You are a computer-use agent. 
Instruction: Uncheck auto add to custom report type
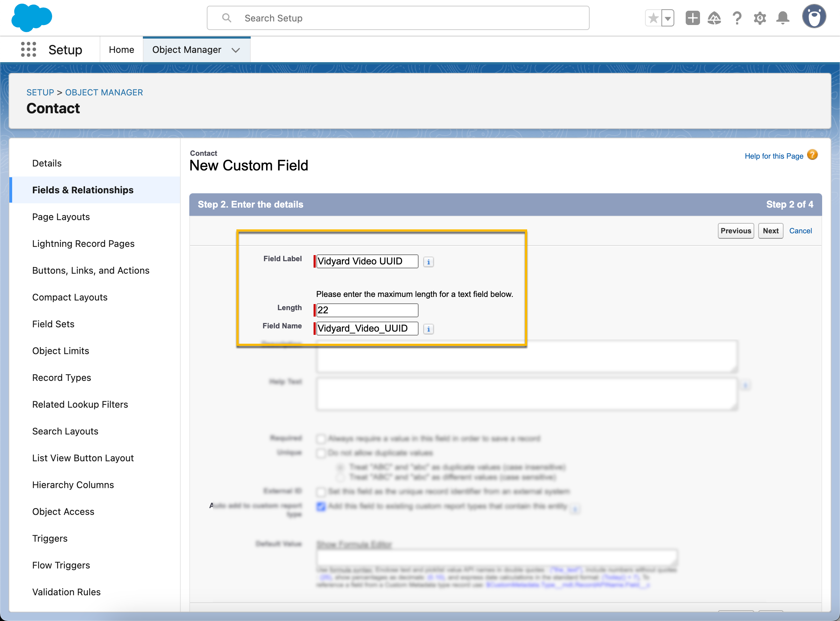tap(321, 506)
